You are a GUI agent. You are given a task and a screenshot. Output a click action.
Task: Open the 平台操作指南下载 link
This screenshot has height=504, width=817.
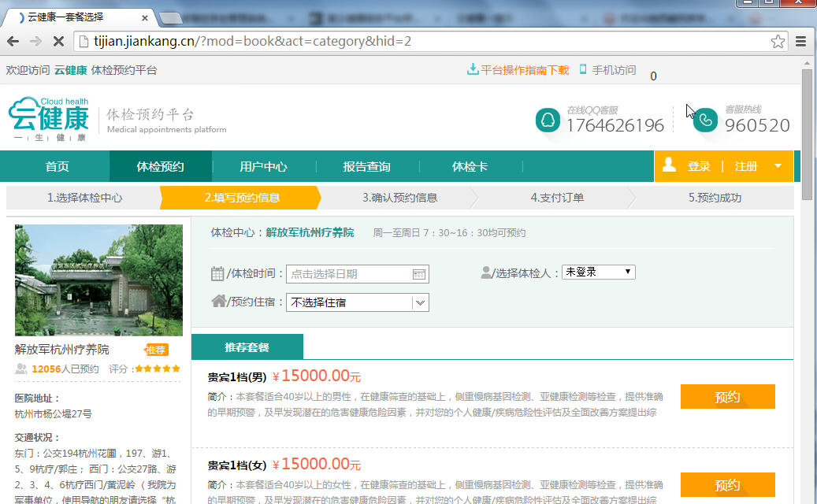coord(524,70)
